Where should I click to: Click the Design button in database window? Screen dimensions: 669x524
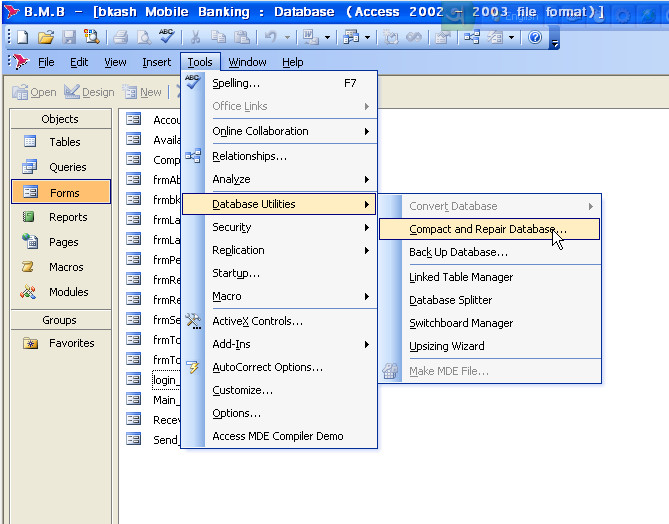(x=89, y=92)
